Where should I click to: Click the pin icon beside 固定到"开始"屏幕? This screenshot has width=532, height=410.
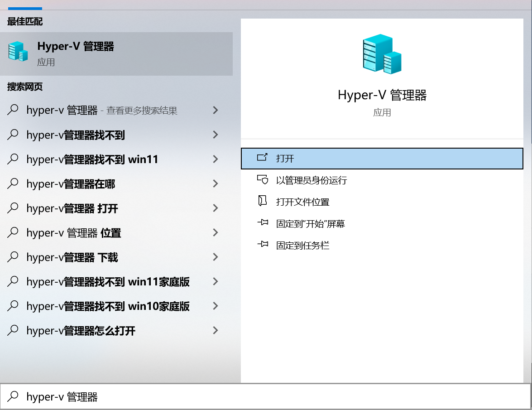[263, 222]
